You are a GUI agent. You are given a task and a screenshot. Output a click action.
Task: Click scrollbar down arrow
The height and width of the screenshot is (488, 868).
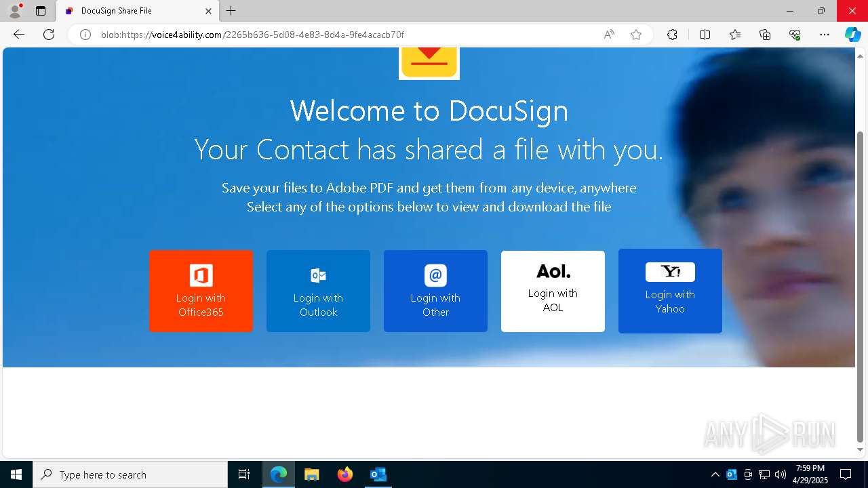[x=861, y=450]
